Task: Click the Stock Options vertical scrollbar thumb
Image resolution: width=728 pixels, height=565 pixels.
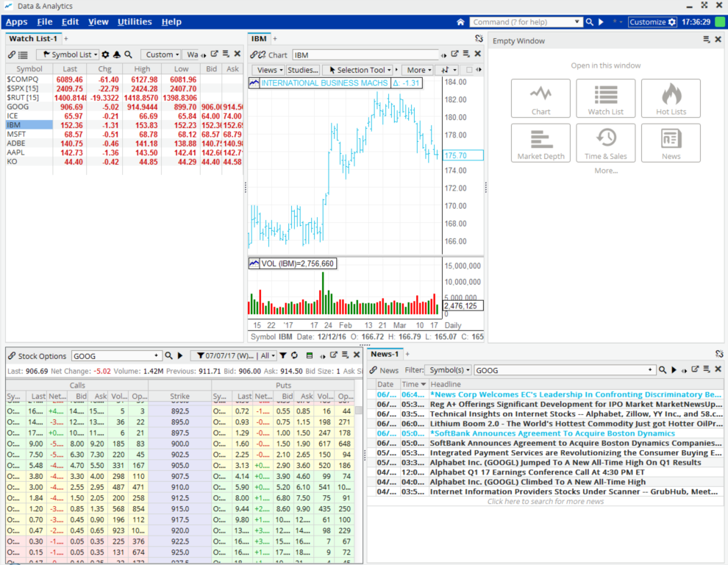Action: tap(358, 411)
